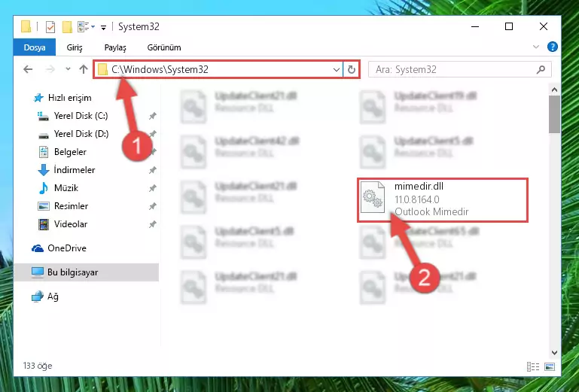Image resolution: width=579 pixels, height=392 pixels.
Task: Click the Outlook Mimedir description text
Action: point(431,212)
